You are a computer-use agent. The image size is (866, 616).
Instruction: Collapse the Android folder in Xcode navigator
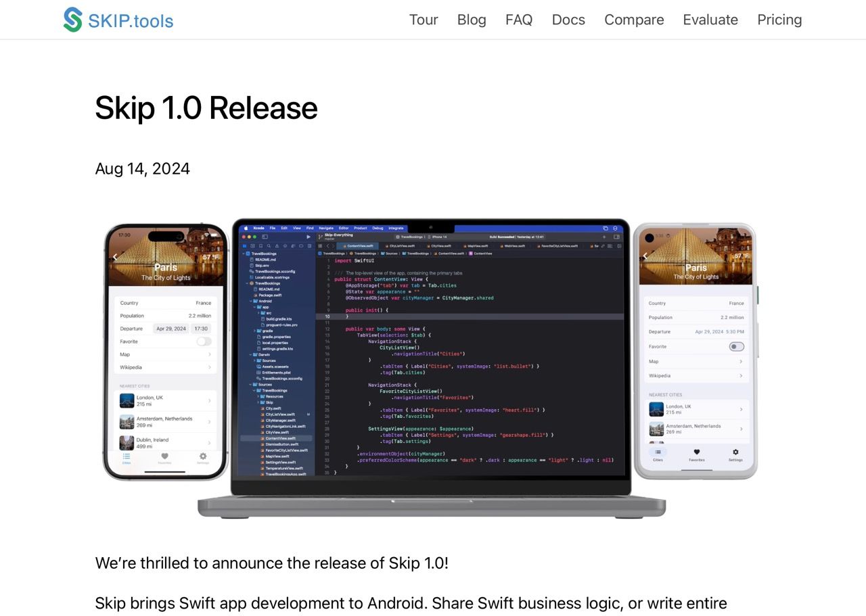click(x=250, y=301)
